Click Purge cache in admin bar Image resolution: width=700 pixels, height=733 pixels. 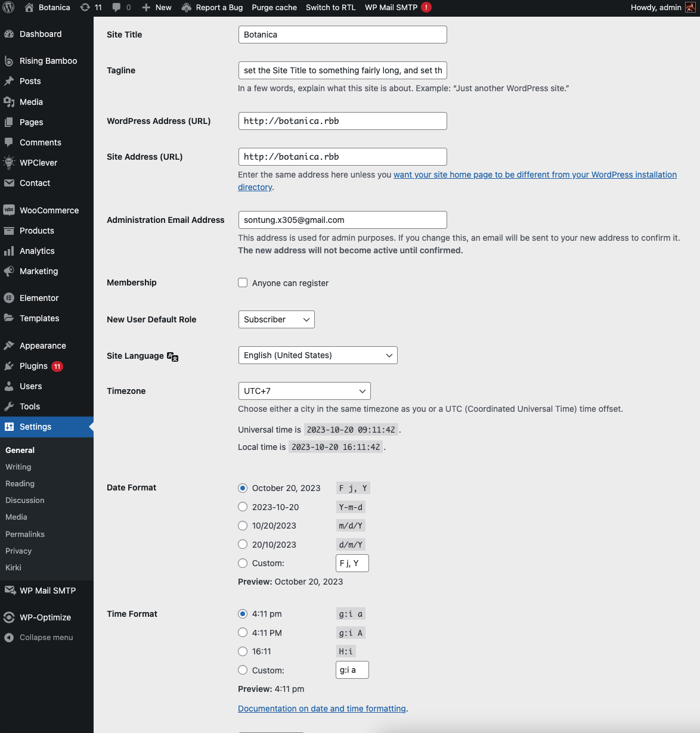[274, 8]
